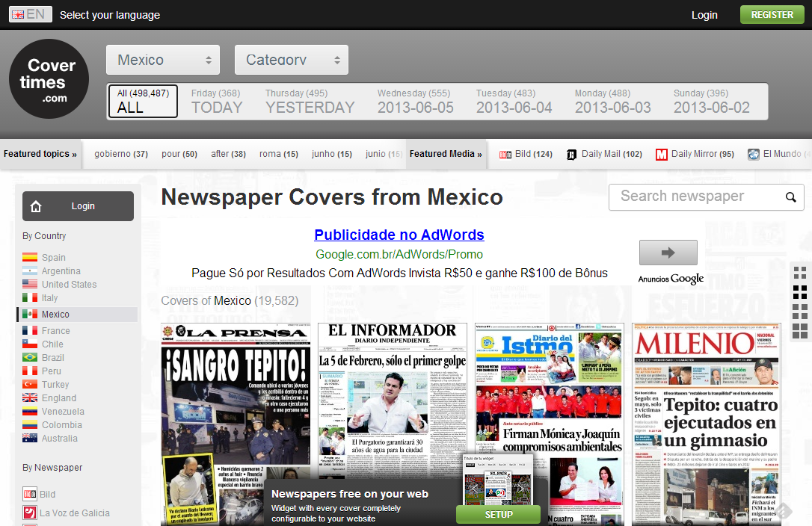Click the Google.com.br/AdWords/Promo link
The height and width of the screenshot is (526, 812).
tap(399, 254)
